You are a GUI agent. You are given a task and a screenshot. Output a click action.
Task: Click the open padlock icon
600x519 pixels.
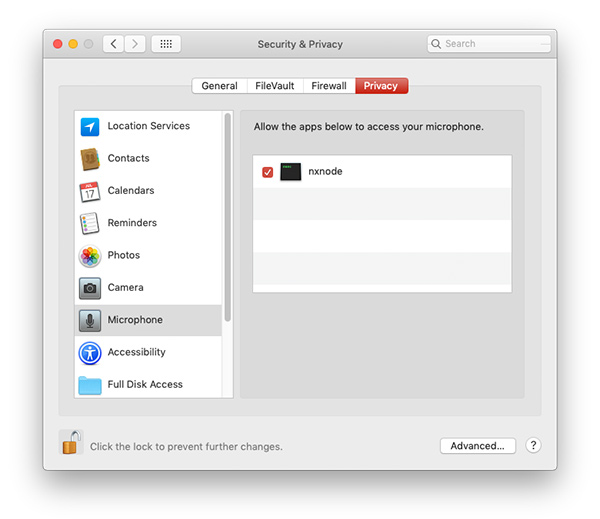pos(70,442)
